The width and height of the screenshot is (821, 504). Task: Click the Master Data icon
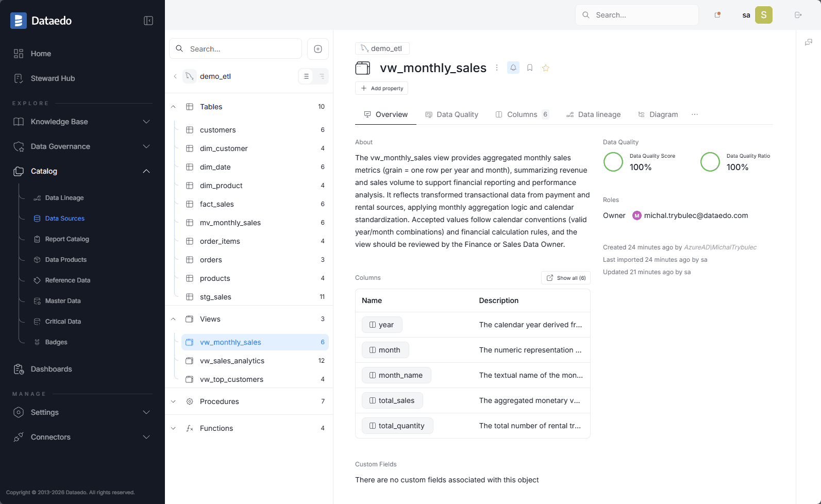(x=37, y=301)
